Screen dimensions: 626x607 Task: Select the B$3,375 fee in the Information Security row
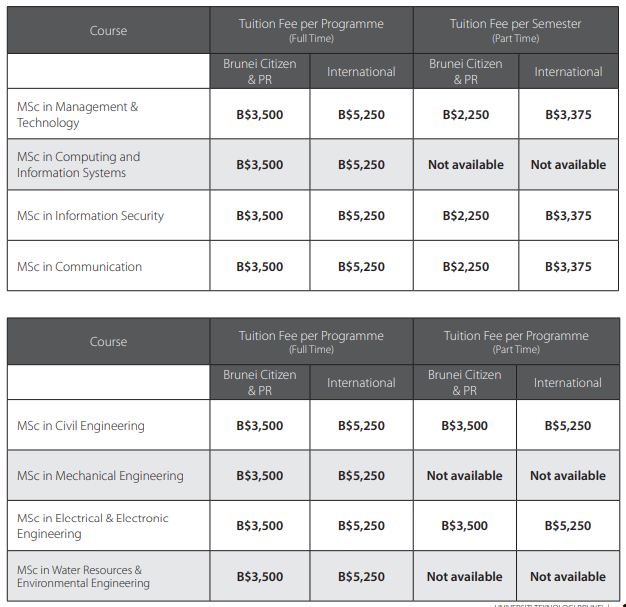coord(568,216)
